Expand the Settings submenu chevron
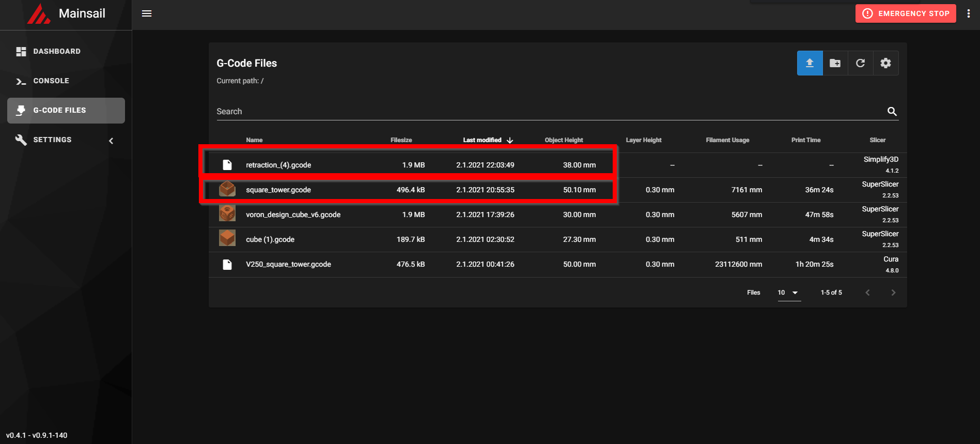 click(111, 141)
